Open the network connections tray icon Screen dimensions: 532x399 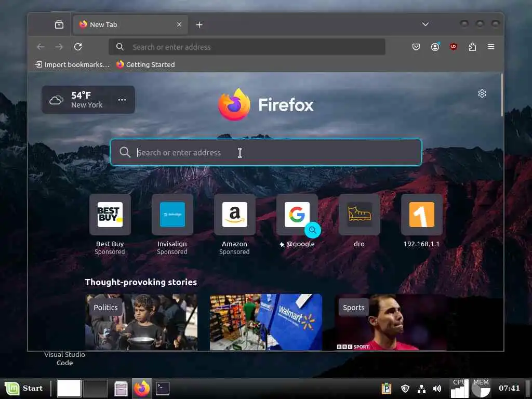coord(421,389)
